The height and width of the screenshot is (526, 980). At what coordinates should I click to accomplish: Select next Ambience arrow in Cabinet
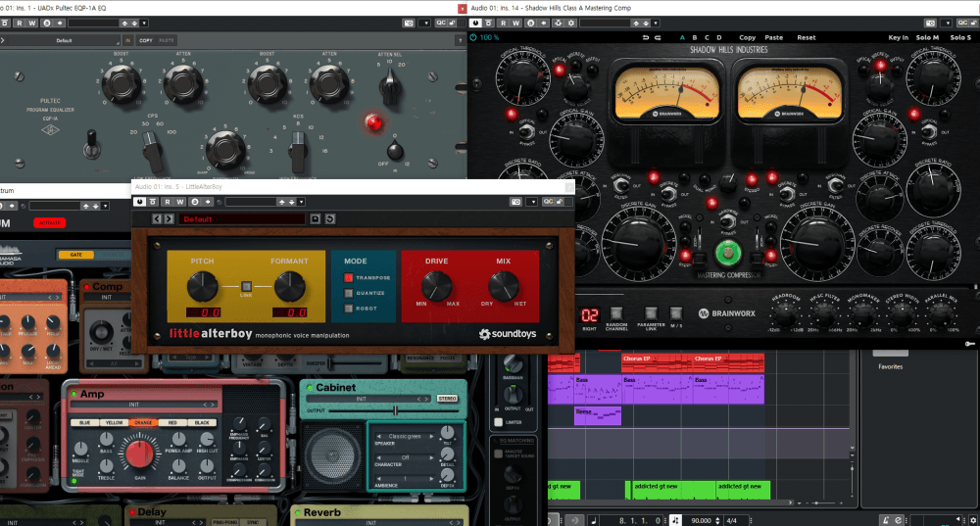pyautogui.click(x=430, y=479)
